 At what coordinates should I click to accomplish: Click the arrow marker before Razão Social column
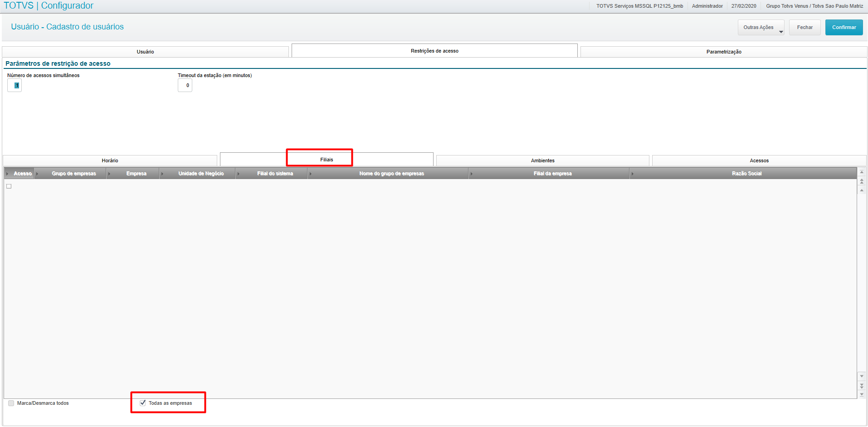click(633, 174)
